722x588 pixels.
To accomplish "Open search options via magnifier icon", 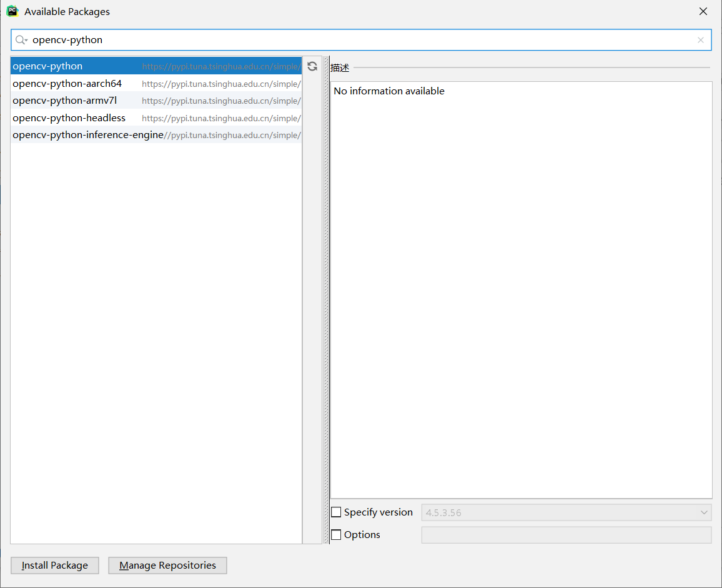I will point(21,40).
